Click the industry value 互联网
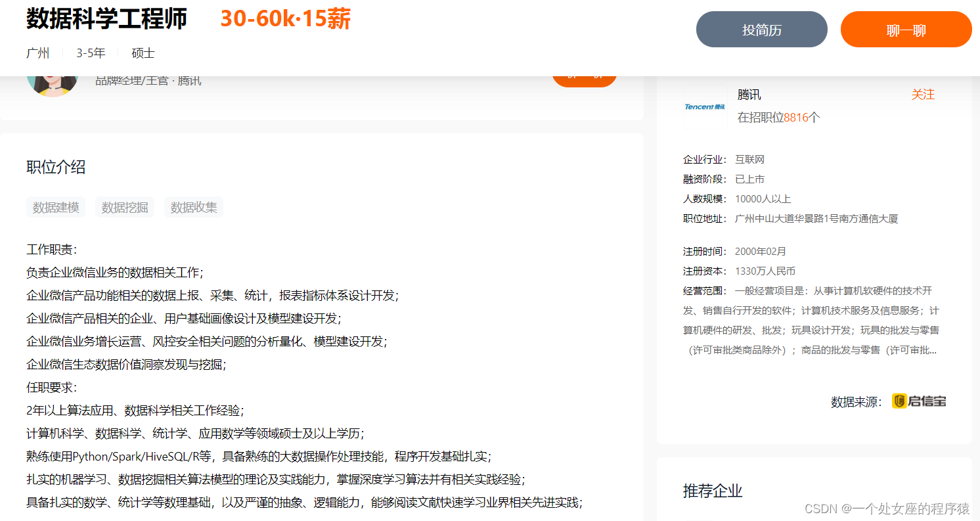 point(749,160)
